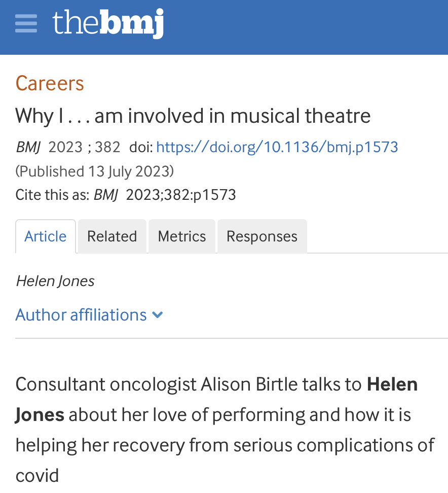The width and height of the screenshot is (448, 493).
Task: Click the Published 13 July 2023 date
Action: [95, 171]
